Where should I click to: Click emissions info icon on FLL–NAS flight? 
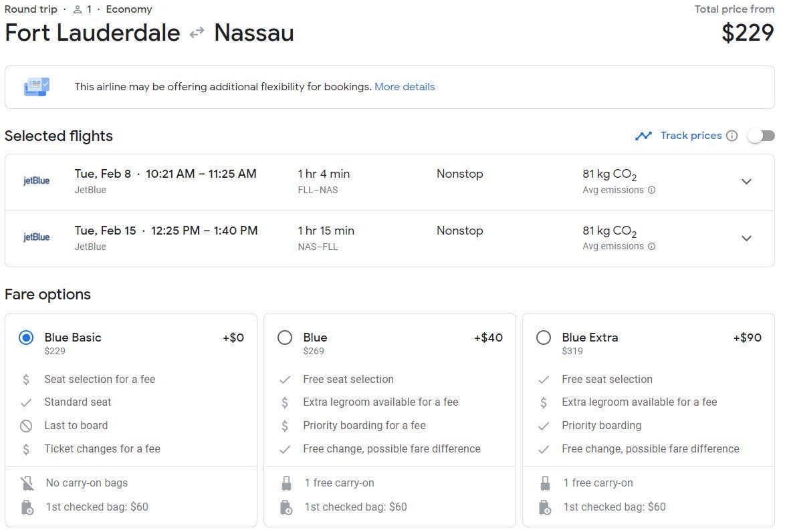pyautogui.click(x=651, y=190)
